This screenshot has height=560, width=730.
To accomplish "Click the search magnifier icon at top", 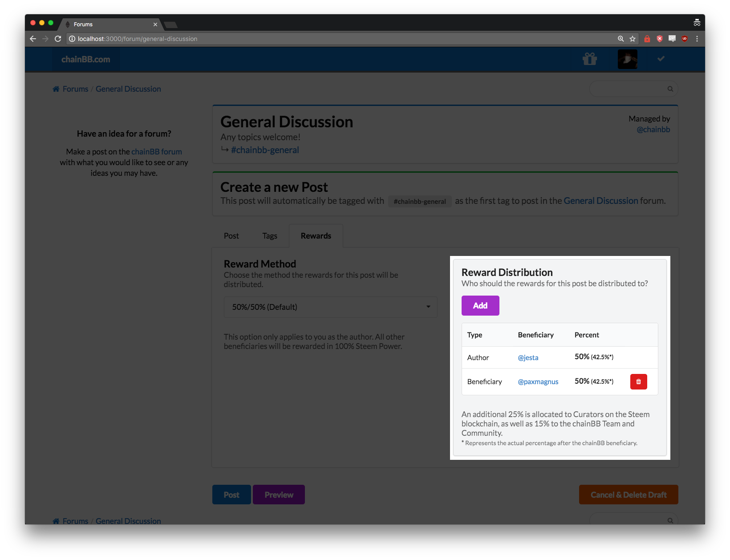I will [670, 89].
